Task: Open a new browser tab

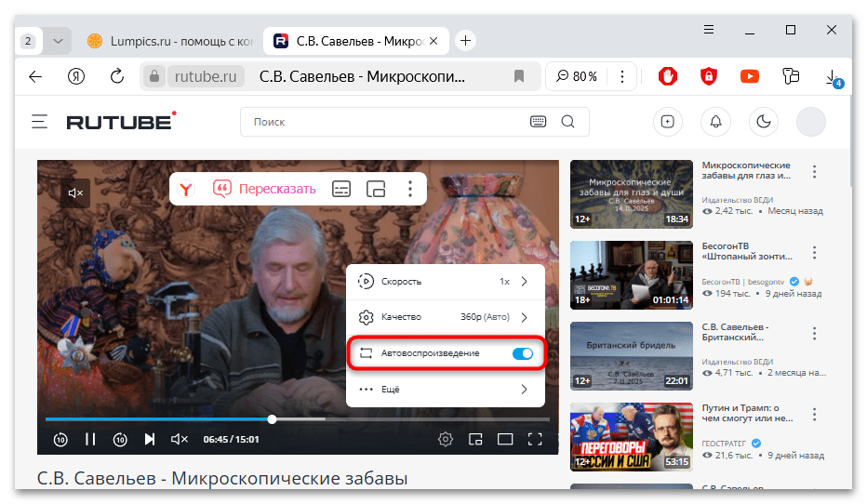Action: click(x=465, y=41)
